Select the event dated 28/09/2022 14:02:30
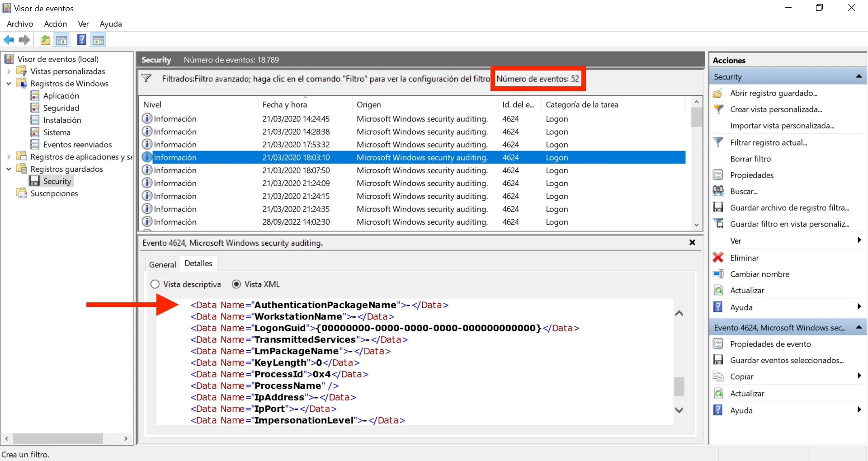The image size is (868, 461). [x=413, y=222]
